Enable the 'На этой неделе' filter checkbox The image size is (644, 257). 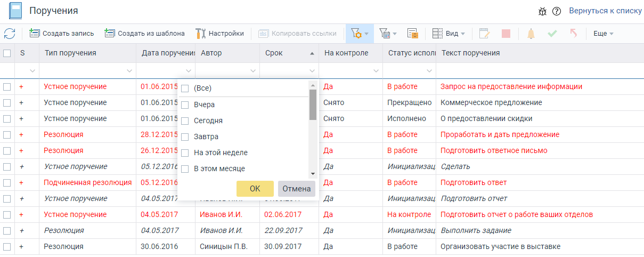point(185,153)
